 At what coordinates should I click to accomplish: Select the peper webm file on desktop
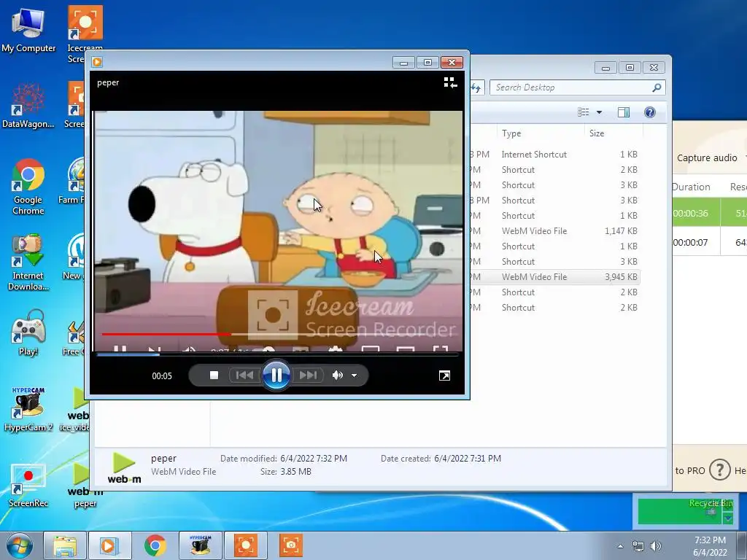[85, 486]
